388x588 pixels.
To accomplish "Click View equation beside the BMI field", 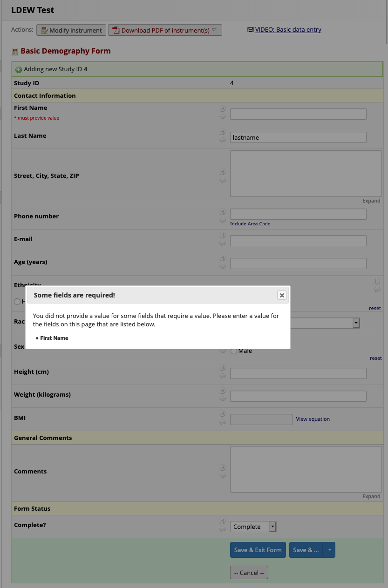I will (x=313, y=419).
